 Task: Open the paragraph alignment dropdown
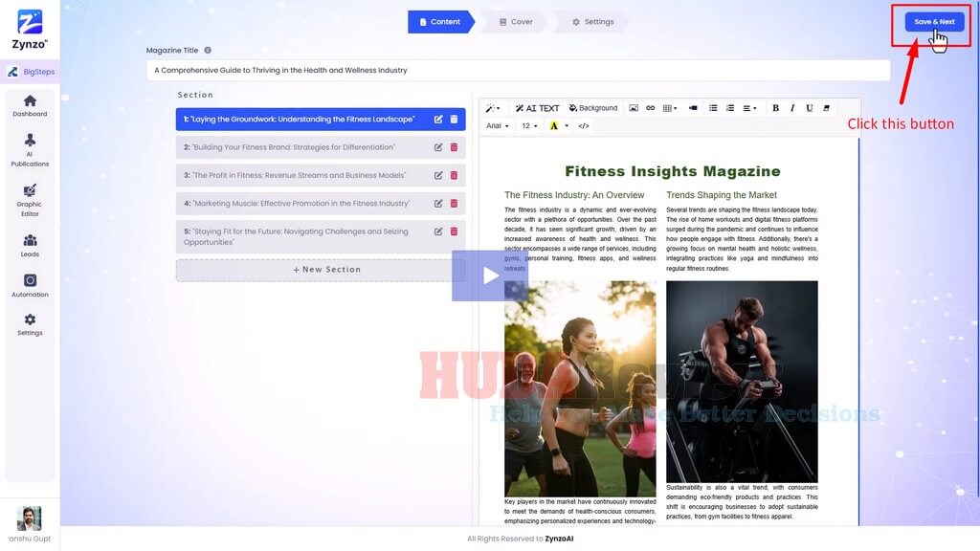click(749, 108)
